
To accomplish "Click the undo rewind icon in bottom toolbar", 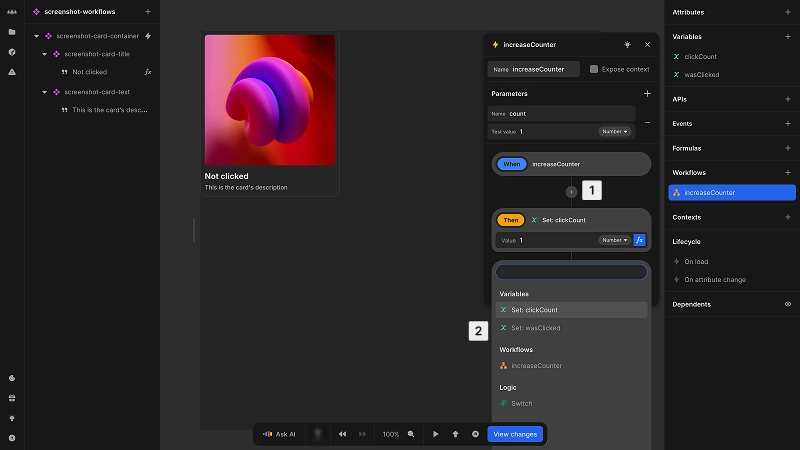I will 342,434.
